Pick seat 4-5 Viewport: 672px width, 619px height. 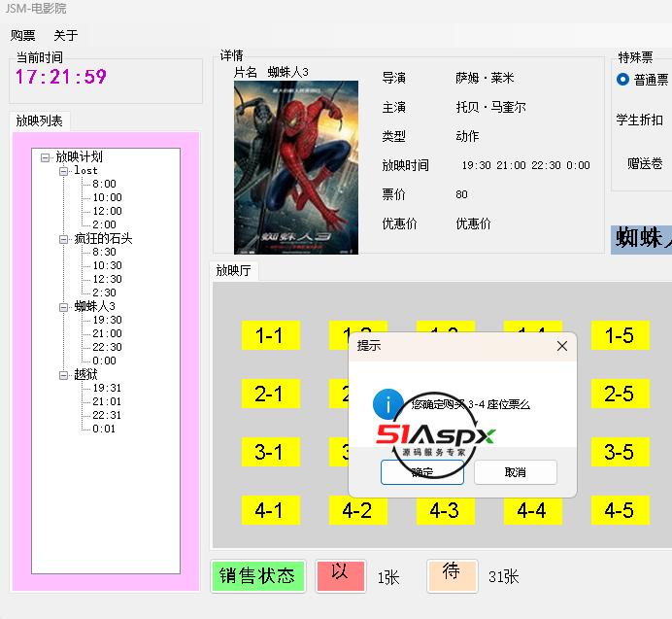point(621,510)
